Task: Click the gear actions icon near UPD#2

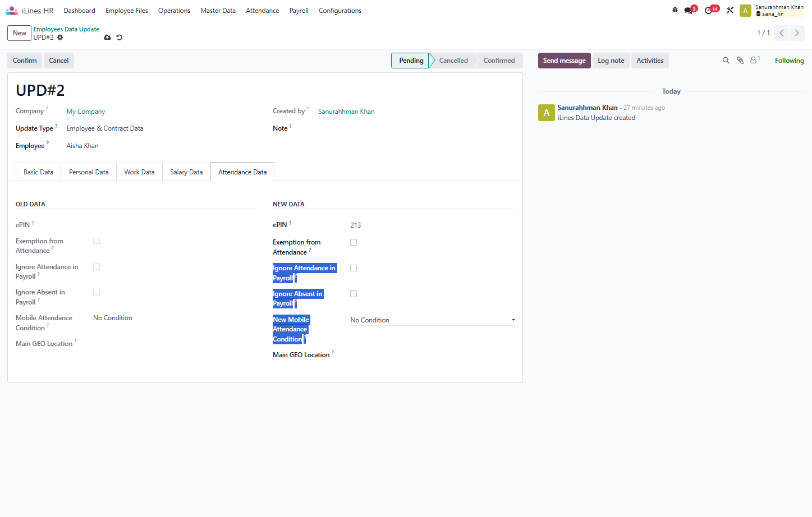Action: click(60, 38)
